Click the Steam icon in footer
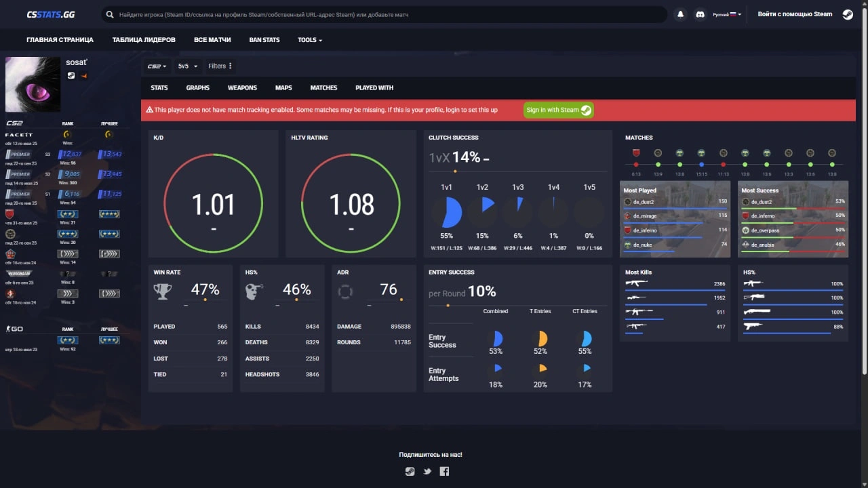This screenshot has width=868, height=488. (x=410, y=472)
